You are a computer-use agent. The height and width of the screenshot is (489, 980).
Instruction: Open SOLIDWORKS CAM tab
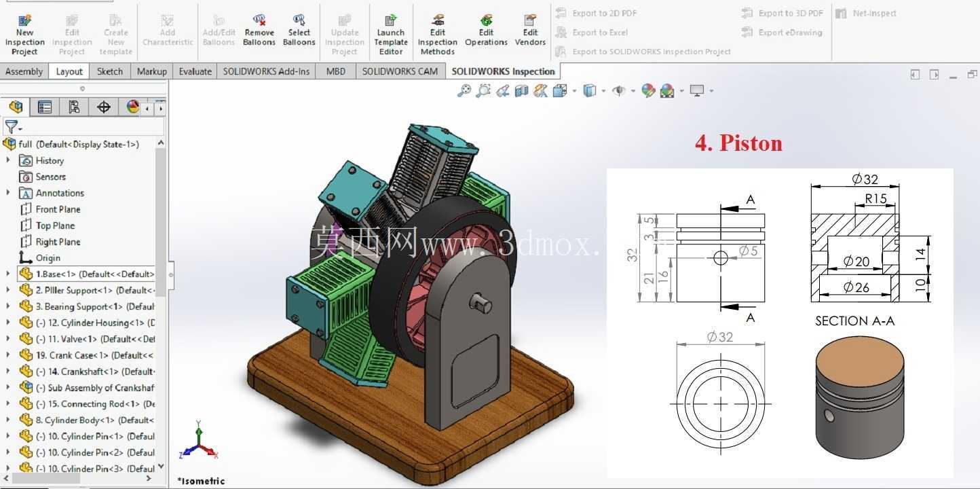click(400, 71)
